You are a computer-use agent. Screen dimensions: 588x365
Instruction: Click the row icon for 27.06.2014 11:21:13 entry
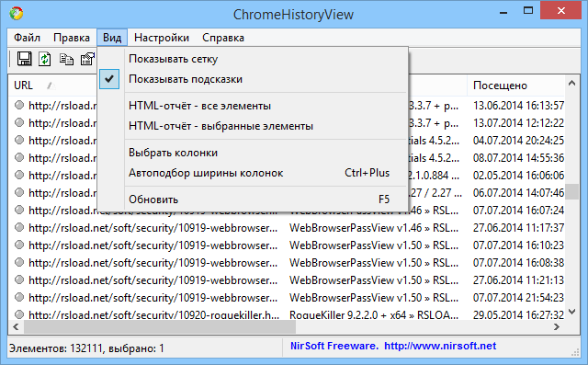tap(19, 279)
